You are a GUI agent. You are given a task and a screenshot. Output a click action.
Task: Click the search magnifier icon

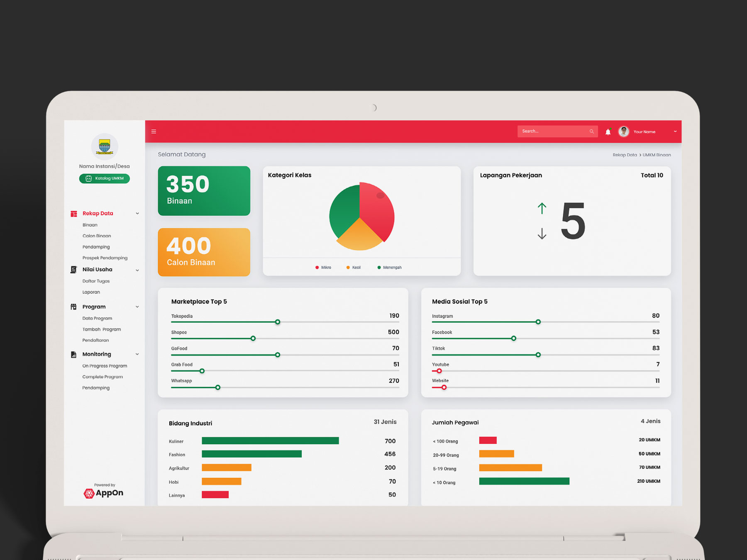pos(591,131)
